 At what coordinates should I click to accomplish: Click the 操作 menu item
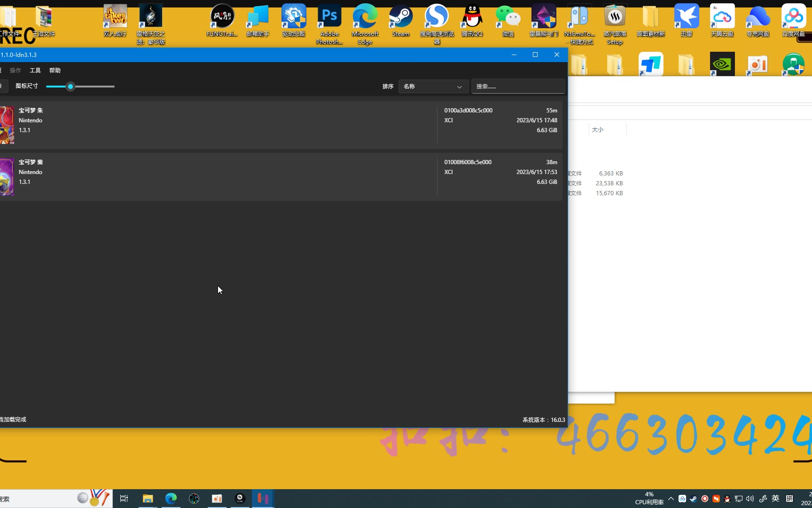pyautogui.click(x=16, y=71)
